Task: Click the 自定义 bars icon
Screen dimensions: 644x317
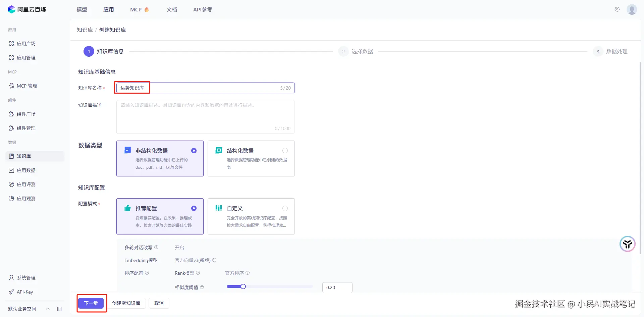Action: coord(219,208)
